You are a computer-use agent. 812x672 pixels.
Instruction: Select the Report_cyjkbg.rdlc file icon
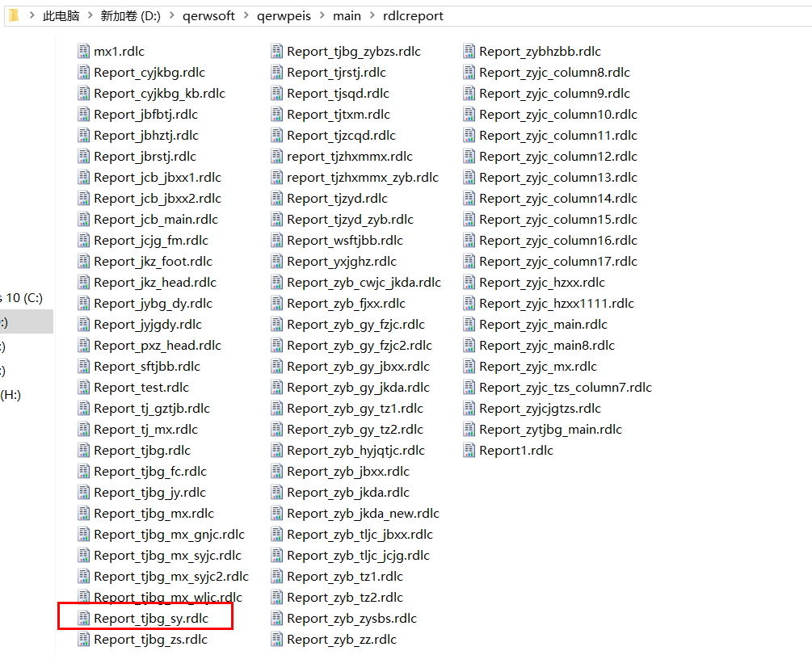(83, 73)
